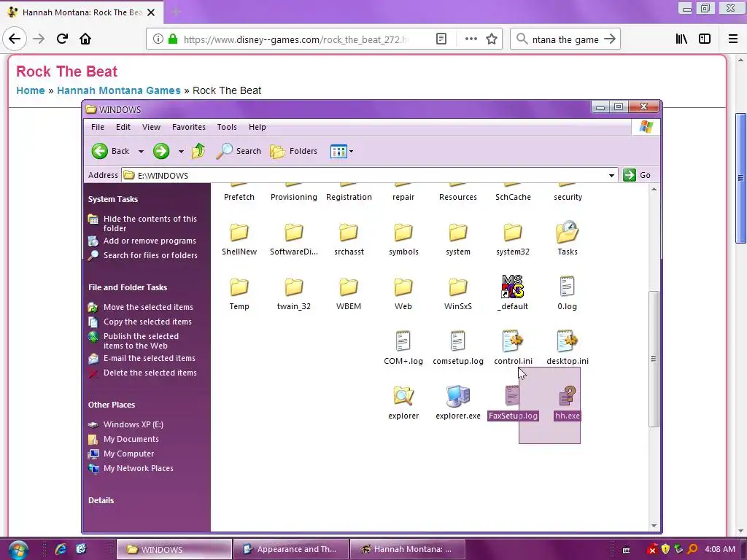Open My Documents in Other Places
Screen dimensions: 747x560
[124, 439]
